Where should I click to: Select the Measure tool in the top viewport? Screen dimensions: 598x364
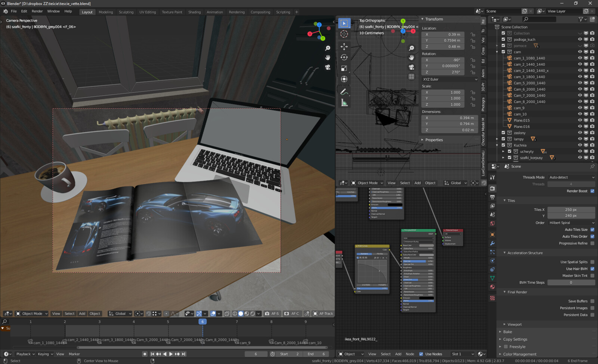(x=344, y=103)
